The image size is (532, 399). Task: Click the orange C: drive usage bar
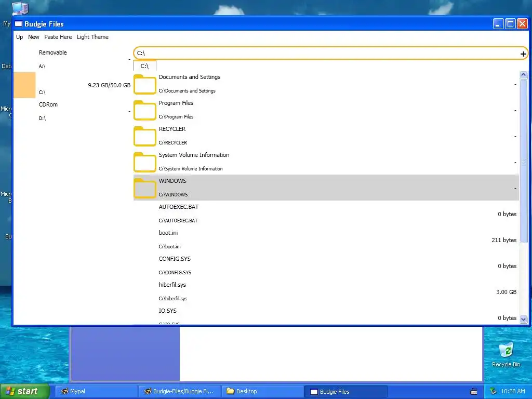click(x=24, y=85)
